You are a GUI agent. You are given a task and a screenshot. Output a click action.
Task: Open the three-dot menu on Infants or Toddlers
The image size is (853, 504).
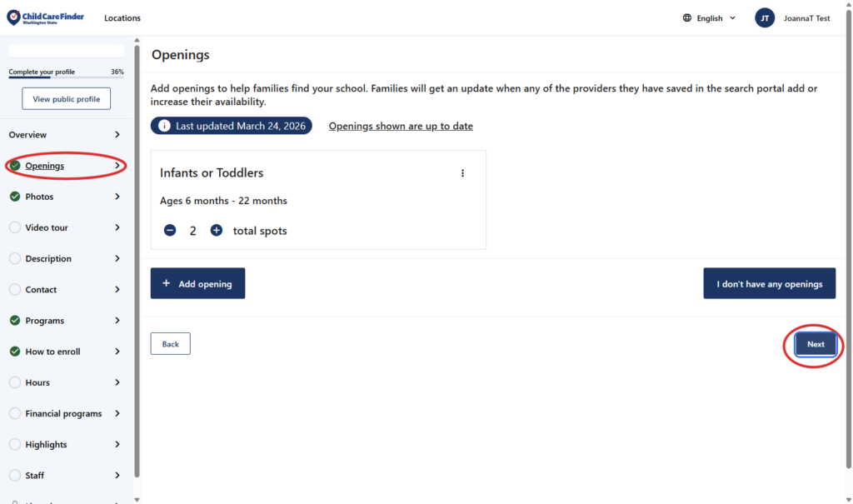coord(463,173)
